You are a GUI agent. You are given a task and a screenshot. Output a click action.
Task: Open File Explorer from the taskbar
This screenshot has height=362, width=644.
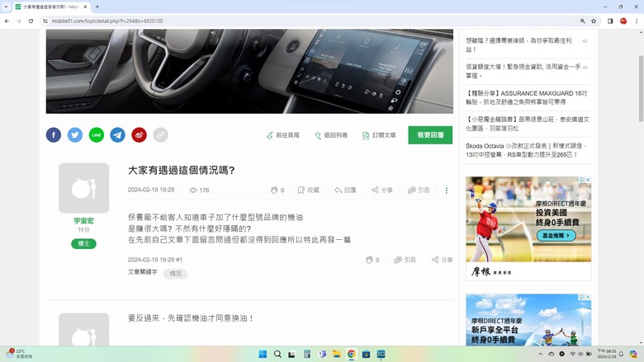tap(336, 355)
